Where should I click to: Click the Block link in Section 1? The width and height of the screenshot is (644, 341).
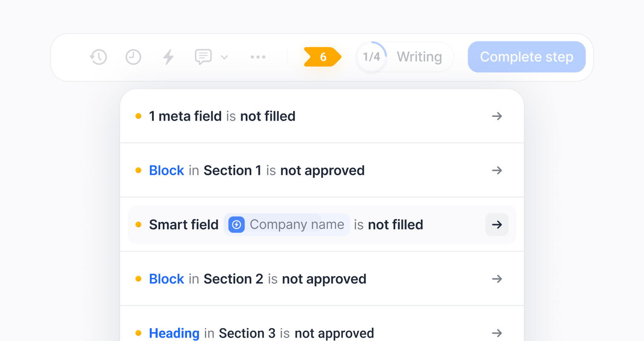pyautogui.click(x=167, y=170)
